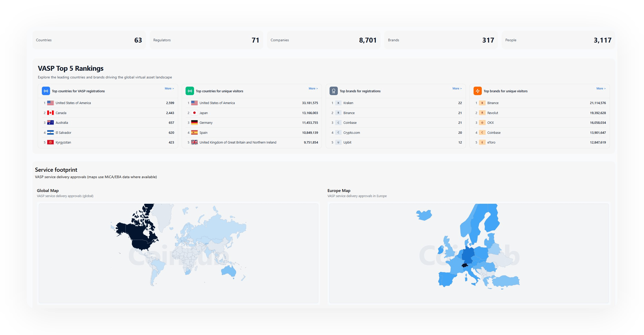Click the Binance orange B badge in visitors list
The height and width of the screenshot is (335, 644).
(x=482, y=103)
